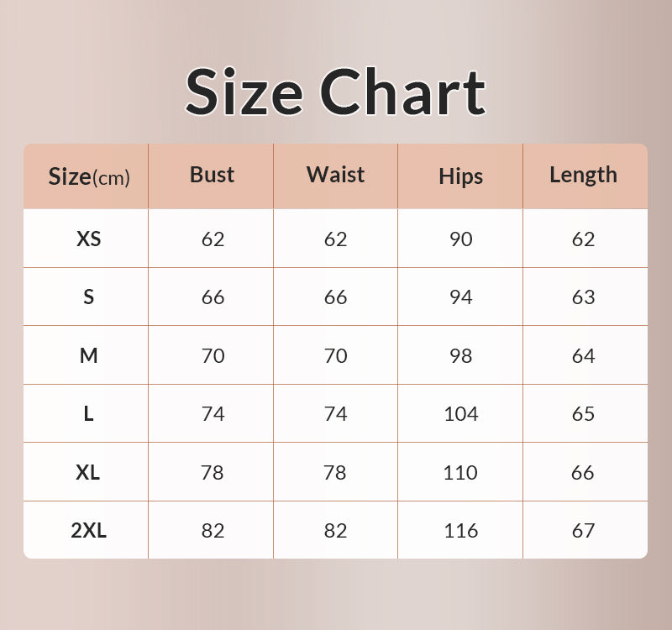
Task: Select the S size row label
Action: coord(88,297)
